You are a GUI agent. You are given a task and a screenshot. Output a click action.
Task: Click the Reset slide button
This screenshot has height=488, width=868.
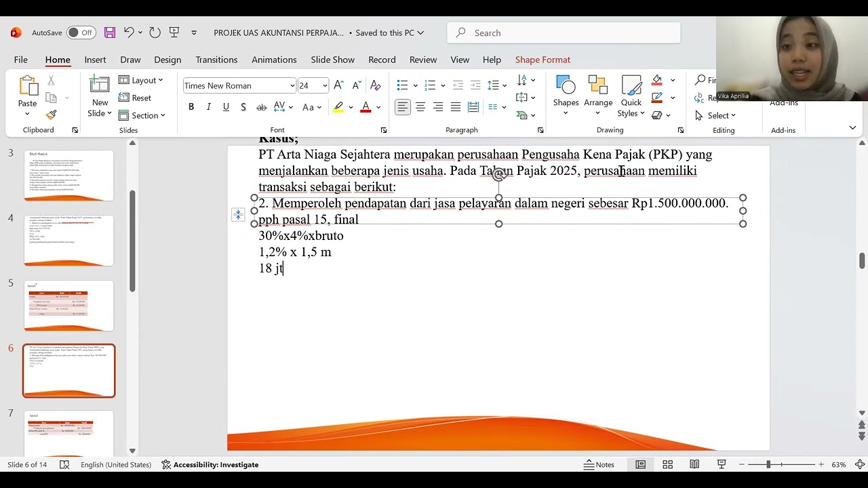[135, 98]
